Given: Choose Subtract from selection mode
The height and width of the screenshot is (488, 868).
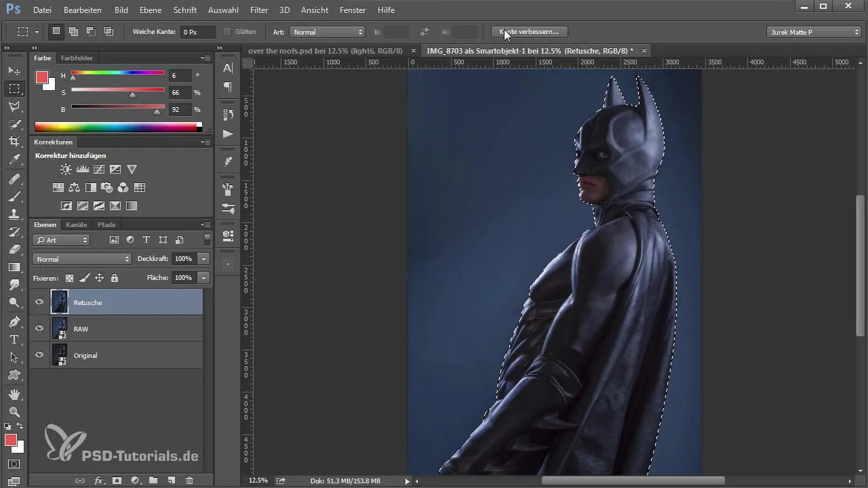Looking at the screenshot, I should pyautogui.click(x=91, y=31).
